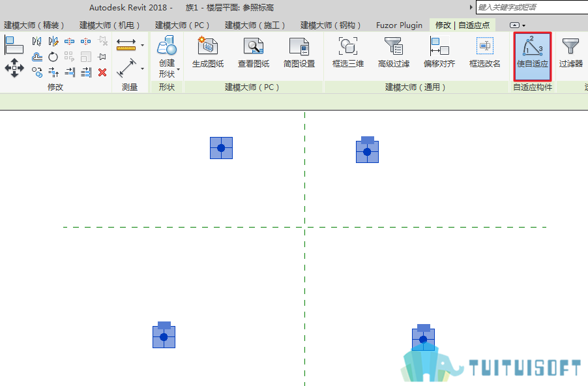
Task: Click 偏移对齐 offset align tool
Action: [439, 53]
